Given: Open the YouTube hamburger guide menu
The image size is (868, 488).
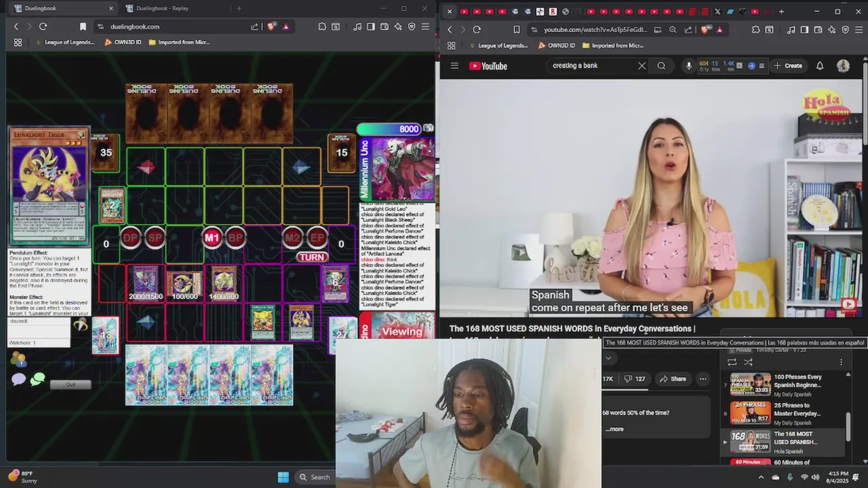Looking at the screenshot, I should pyautogui.click(x=454, y=66).
